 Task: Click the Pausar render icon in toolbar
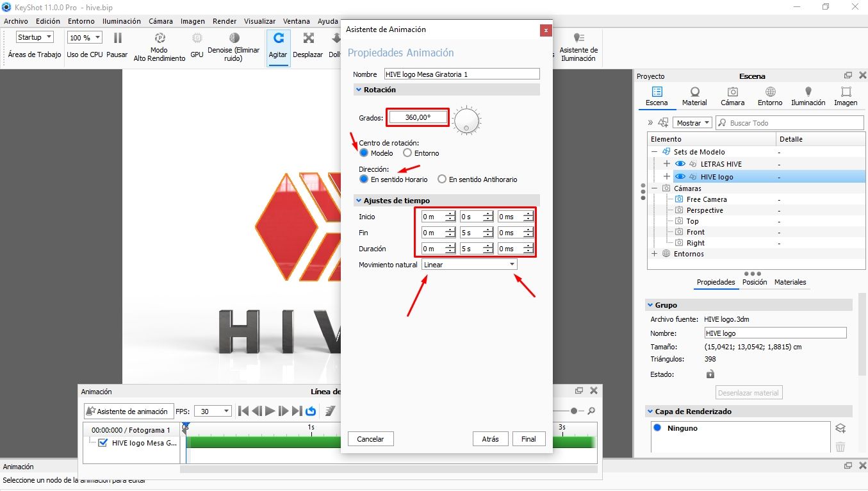[118, 38]
